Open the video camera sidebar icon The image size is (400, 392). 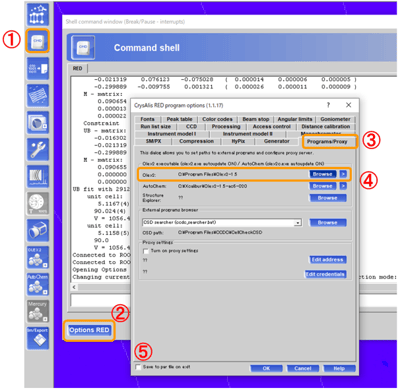pos(38,230)
